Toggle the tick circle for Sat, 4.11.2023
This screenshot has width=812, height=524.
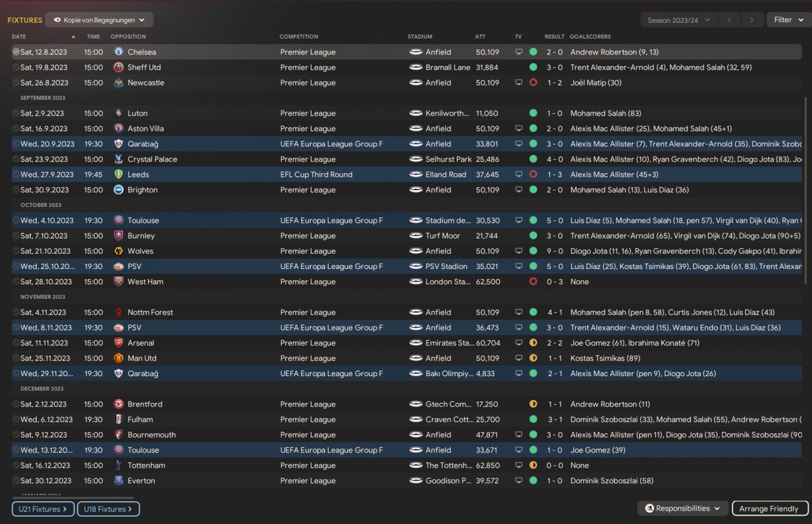pyautogui.click(x=16, y=312)
